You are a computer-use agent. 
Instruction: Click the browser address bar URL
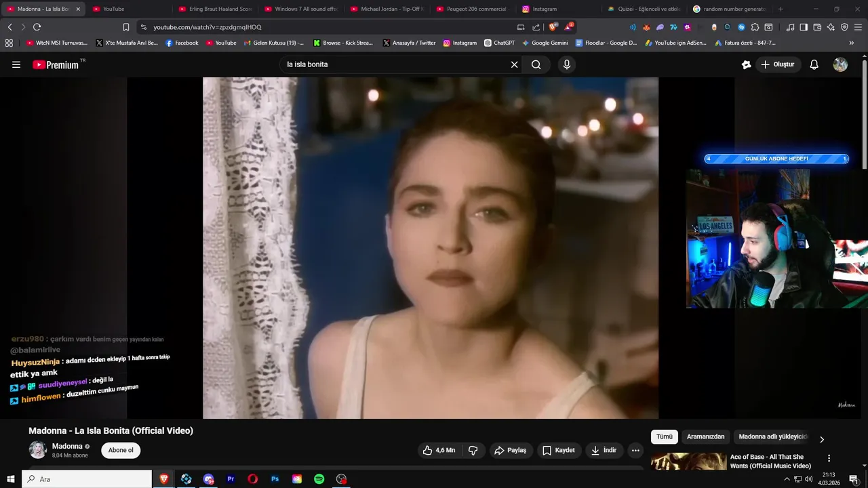207,27
